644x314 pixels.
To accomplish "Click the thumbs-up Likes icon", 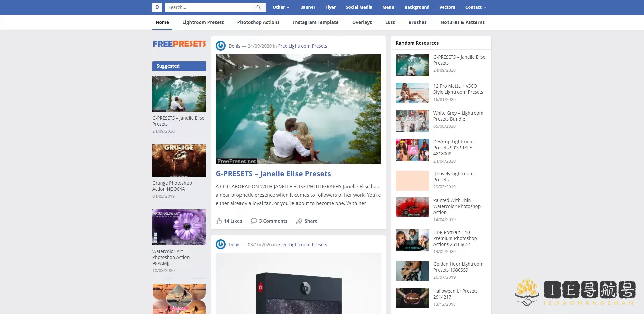I will point(219,221).
